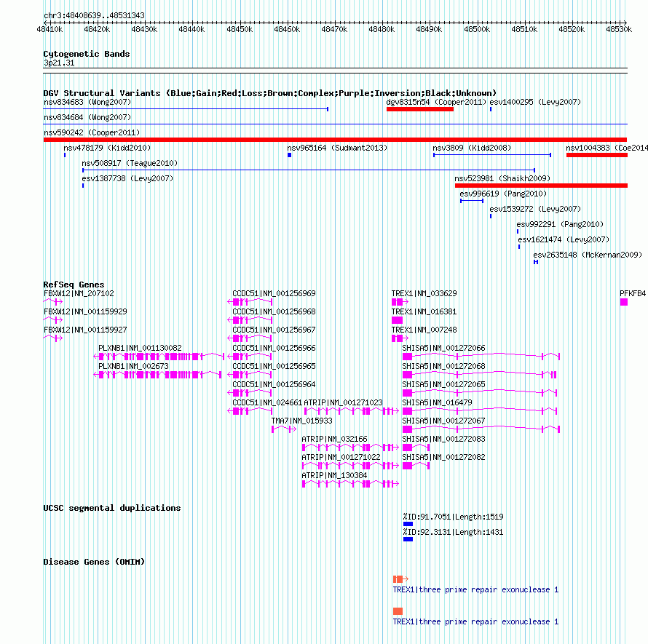The height and width of the screenshot is (644, 648).
Task: Click gene label ATRIP|NM_001271022
Action: click(341, 457)
